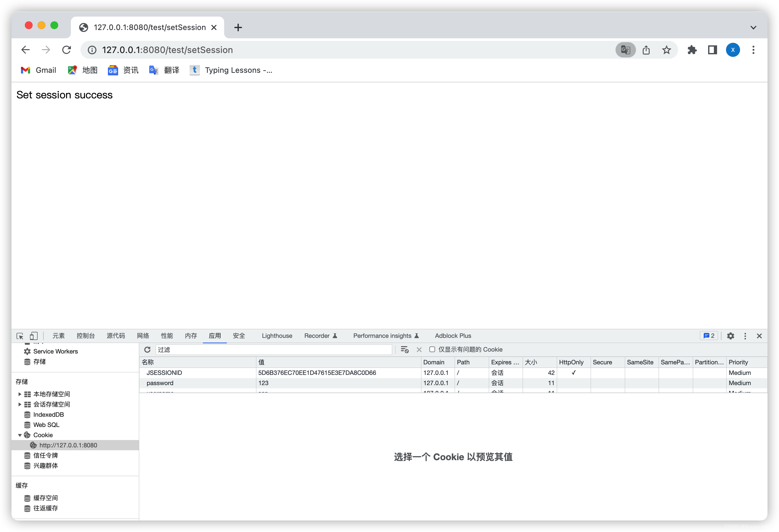Close the setSession tab
The height and width of the screenshot is (532, 779).
tap(214, 27)
